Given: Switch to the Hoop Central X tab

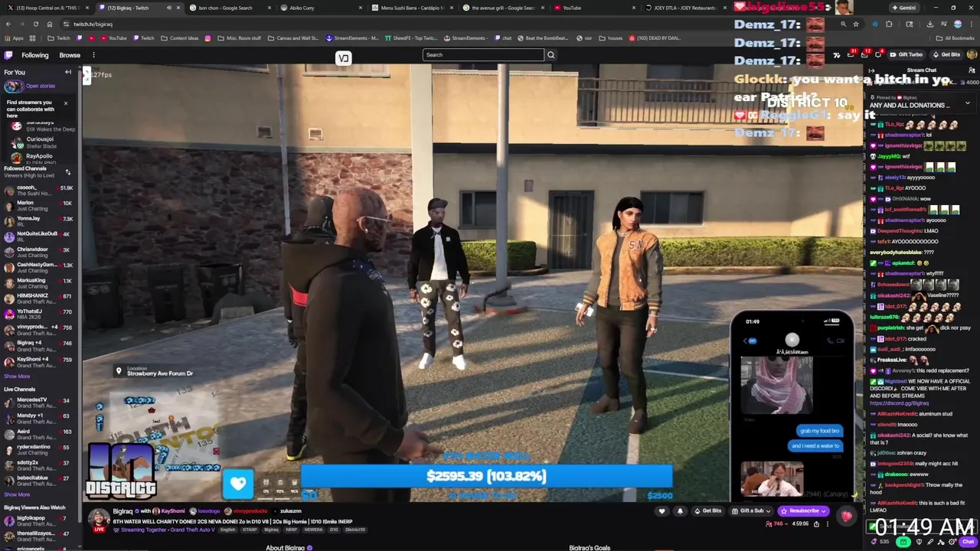Looking at the screenshot, I should pos(46,8).
